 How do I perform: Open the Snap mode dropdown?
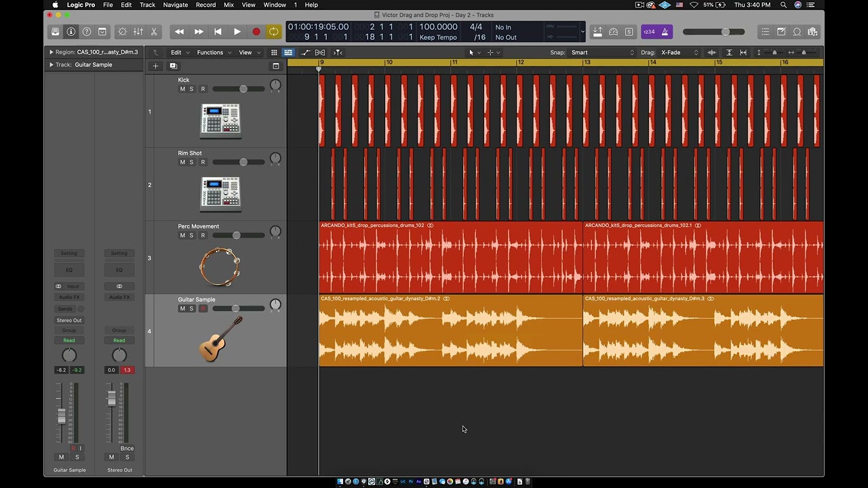[602, 52]
